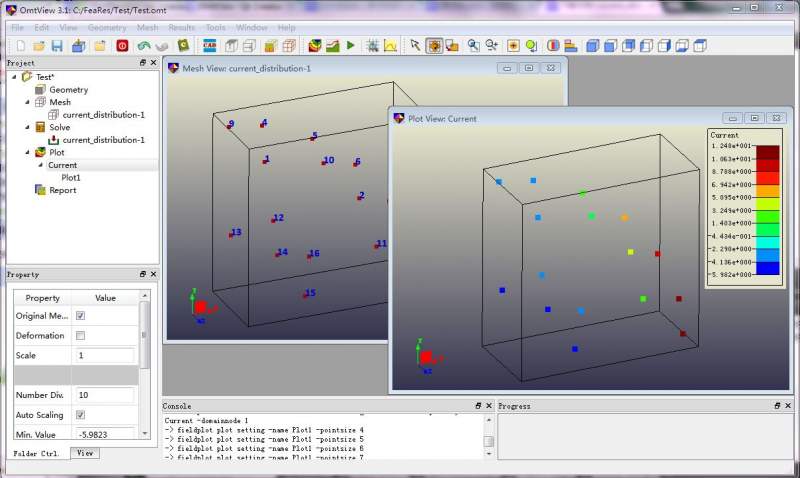Switch to the View tab
Screen dimensions: 800x478
[85, 453]
